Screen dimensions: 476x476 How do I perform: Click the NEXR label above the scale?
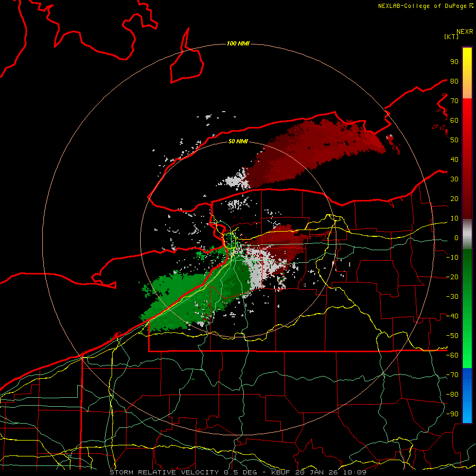[x=464, y=32]
